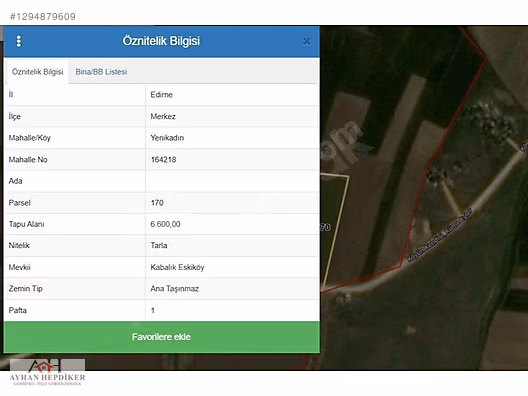This screenshot has width=528, height=396.
Task: Click the Favorilere ekle button
Action: coord(162,337)
